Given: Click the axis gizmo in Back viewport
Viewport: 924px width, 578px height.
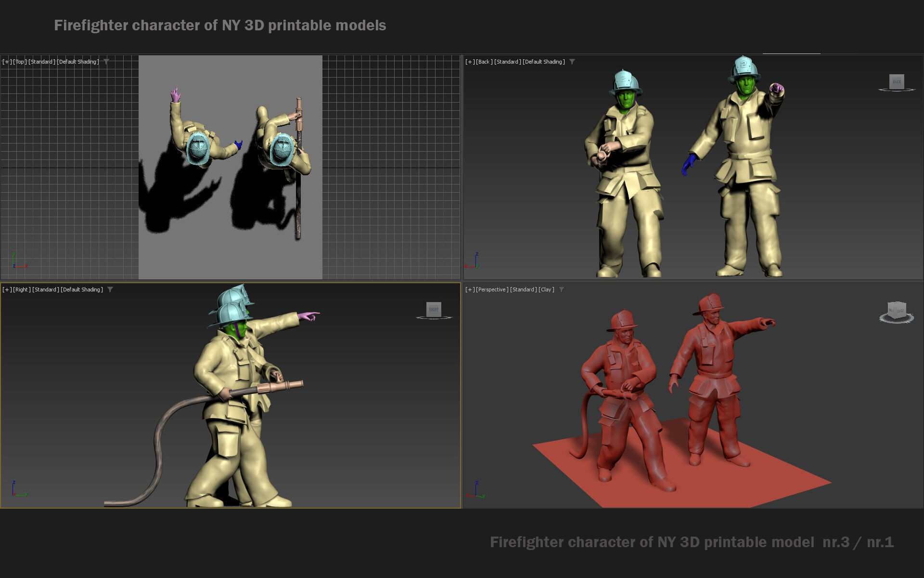Looking at the screenshot, I should [472, 261].
